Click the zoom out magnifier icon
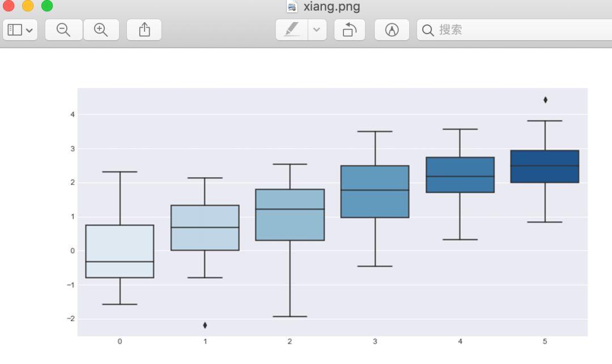Viewport: 612px width, 364px height. (63, 30)
